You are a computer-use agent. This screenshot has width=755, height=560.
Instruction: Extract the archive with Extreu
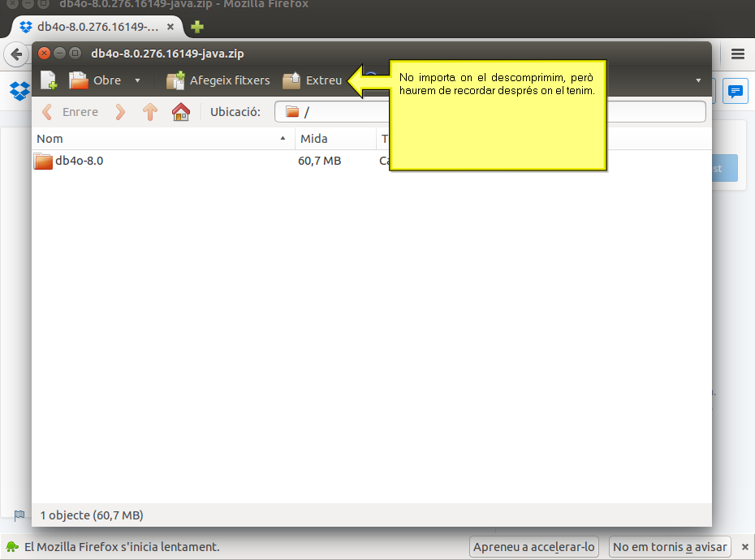click(x=312, y=80)
